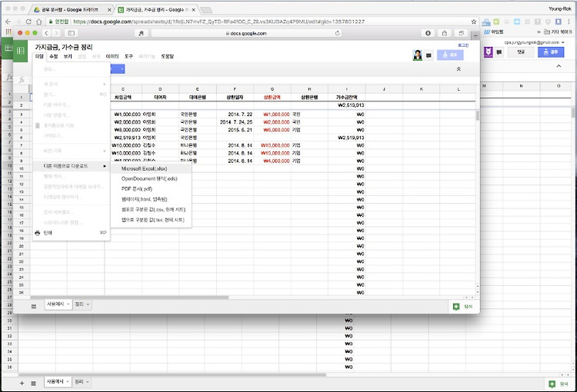The height and width of the screenshot is (392, 577).
Task: Reload the Chrome page
Action: point(28,22)
